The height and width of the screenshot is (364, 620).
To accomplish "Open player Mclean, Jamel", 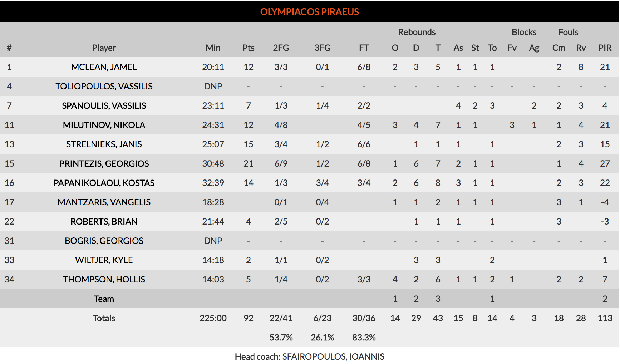I will click(x=104, y=67).
